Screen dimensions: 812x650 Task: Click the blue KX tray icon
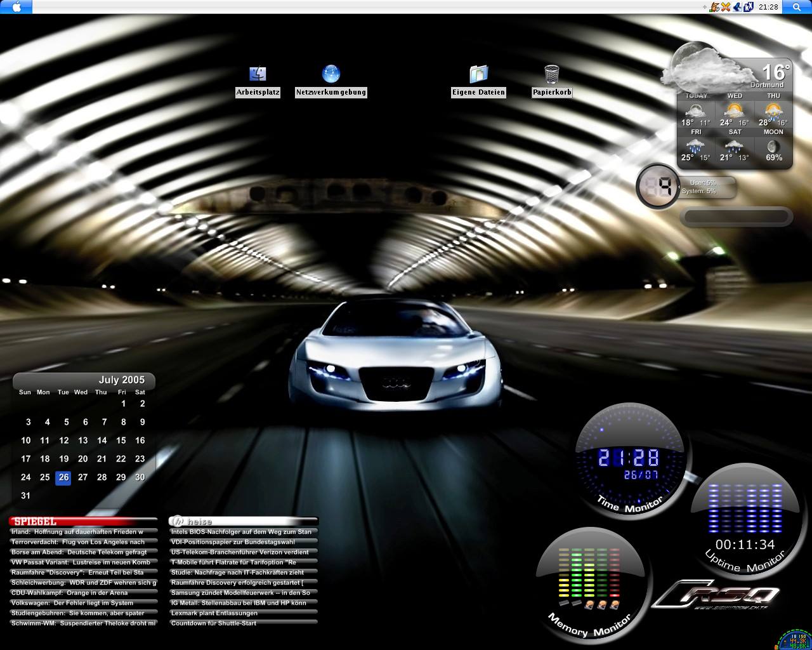[748, 7]
